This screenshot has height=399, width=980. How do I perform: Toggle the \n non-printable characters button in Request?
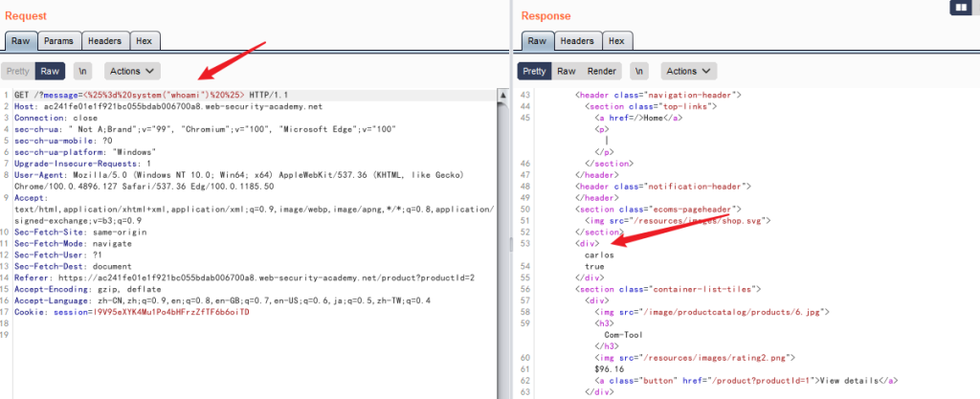(83, 71)
